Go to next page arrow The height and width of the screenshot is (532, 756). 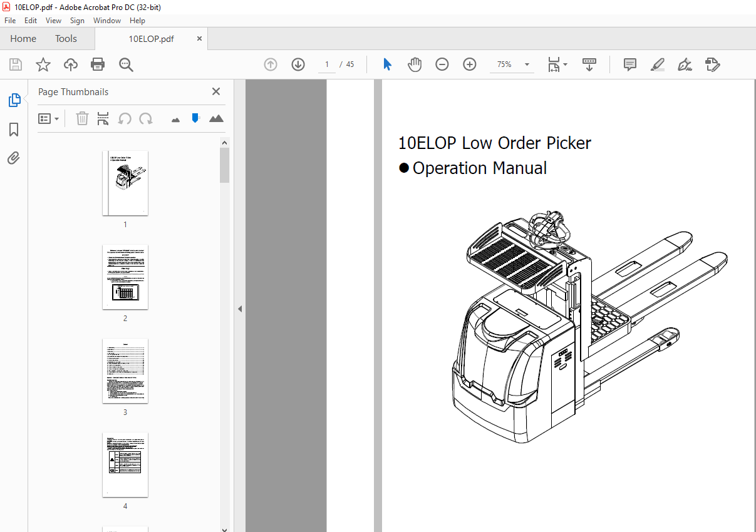(x=298, y=64)
